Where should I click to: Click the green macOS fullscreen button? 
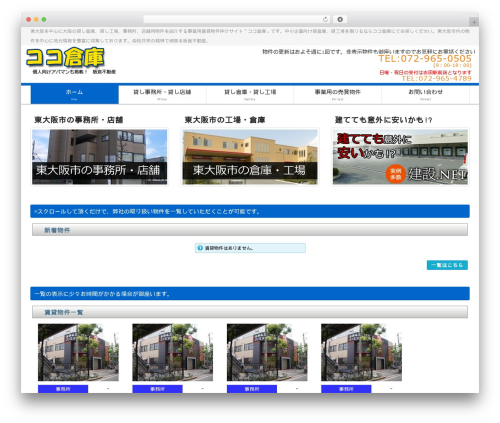click(44, 20)
